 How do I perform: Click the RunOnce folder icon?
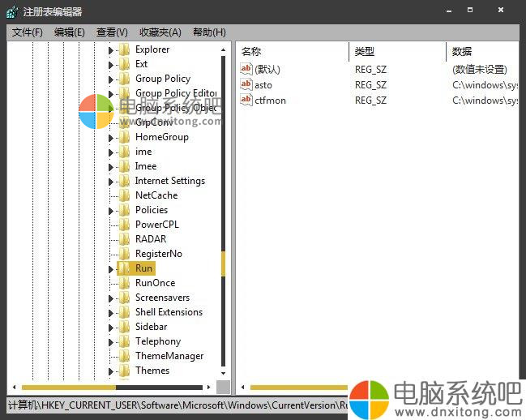(125, 283)
